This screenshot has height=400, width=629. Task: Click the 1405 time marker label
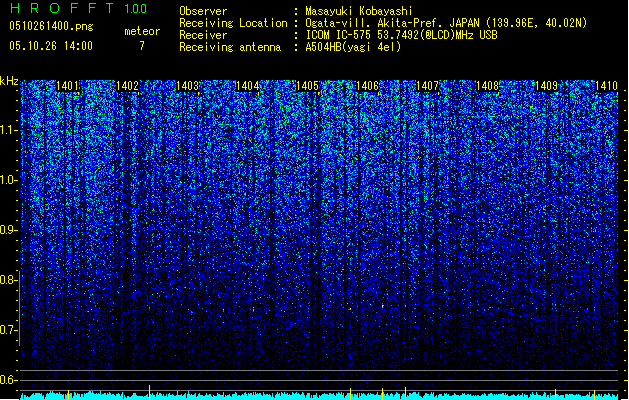click(x=307, y=86)
